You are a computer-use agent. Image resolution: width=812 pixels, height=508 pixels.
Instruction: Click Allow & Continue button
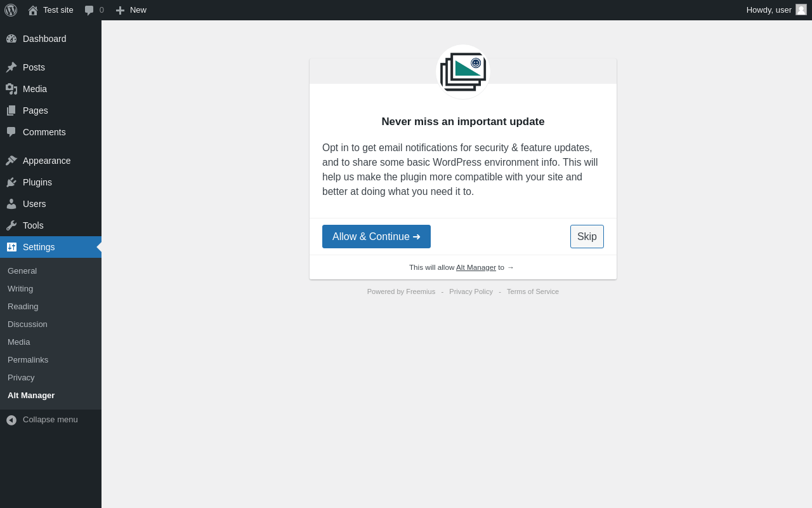click(376, 237)
